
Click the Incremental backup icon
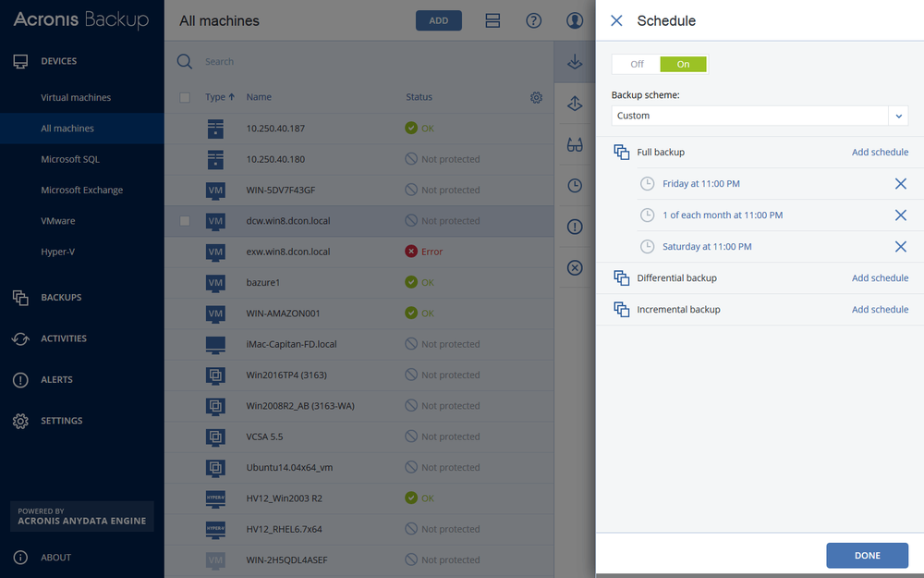coord(622,309)
